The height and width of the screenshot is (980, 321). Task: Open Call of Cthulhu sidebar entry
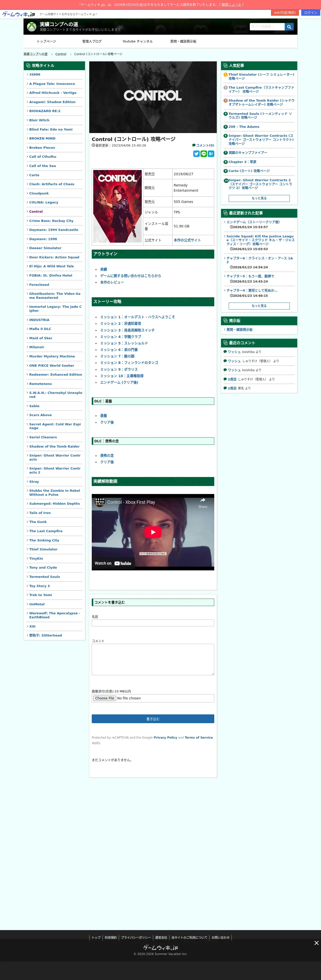43,157
